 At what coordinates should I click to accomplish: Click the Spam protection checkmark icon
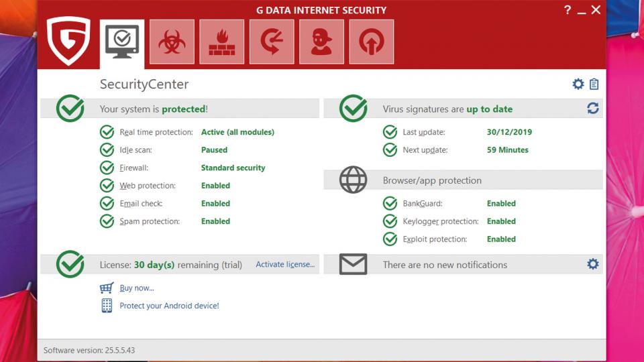point(107,221)
